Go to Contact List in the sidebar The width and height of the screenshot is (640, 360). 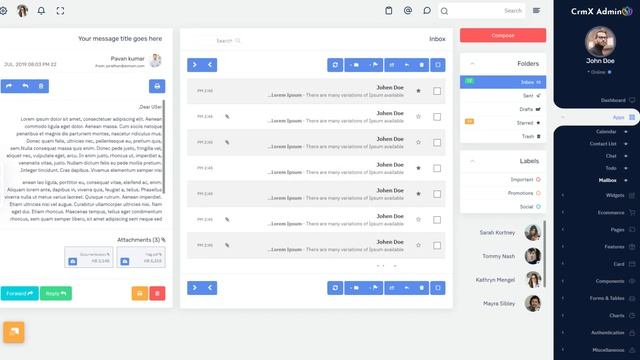pyautogui.click(x=603, y=144)
